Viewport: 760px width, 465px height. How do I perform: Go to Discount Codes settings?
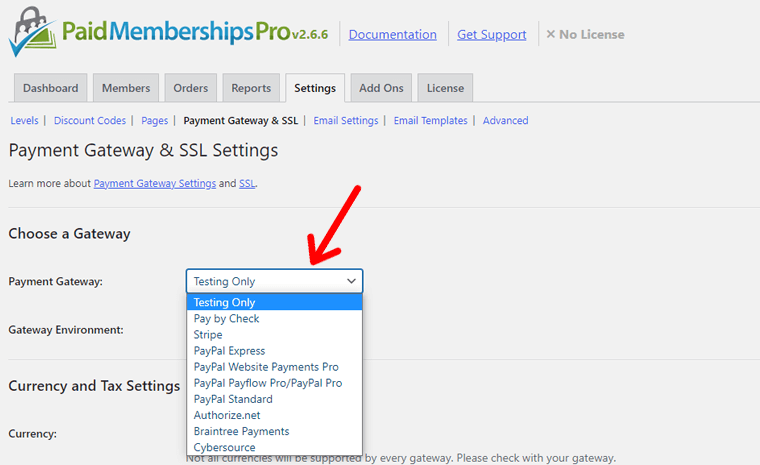click(x=90, y=120)
